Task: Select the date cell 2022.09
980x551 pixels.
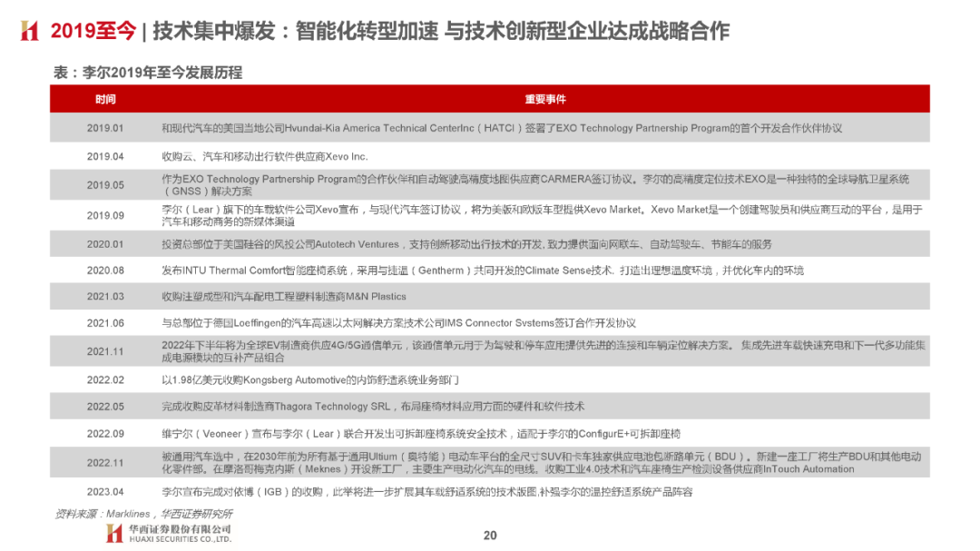Action: (105, 433)
